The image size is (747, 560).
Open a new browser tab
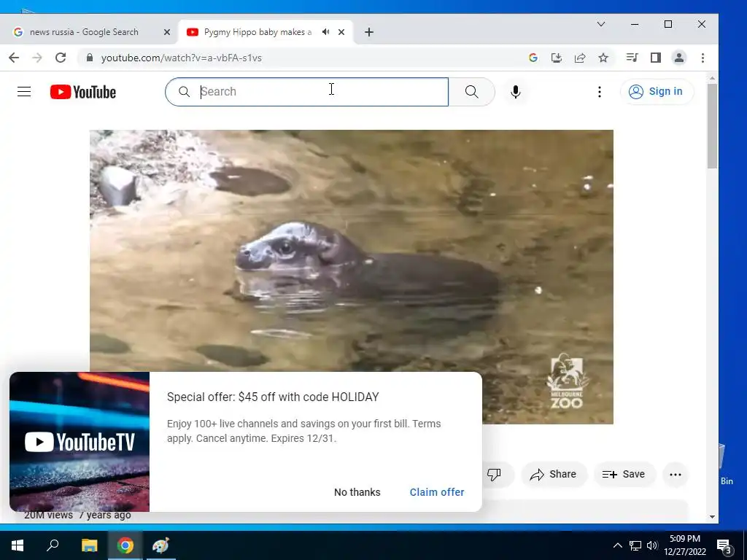point(368,32)
